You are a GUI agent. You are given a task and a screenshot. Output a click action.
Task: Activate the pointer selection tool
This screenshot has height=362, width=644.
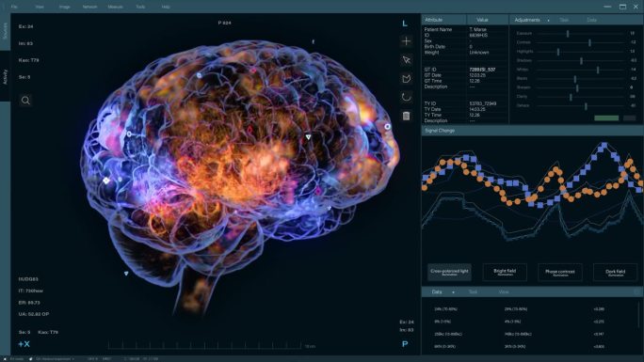(406, 60)
